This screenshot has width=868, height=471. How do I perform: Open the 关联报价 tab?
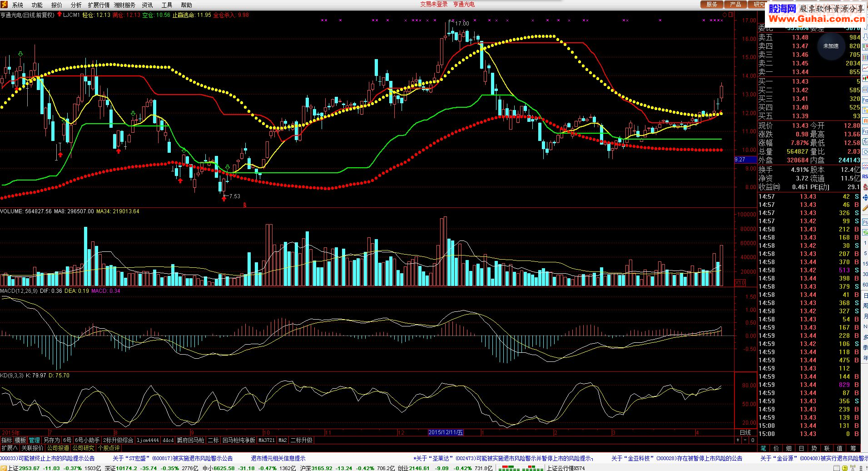click(x=33, y=448)
